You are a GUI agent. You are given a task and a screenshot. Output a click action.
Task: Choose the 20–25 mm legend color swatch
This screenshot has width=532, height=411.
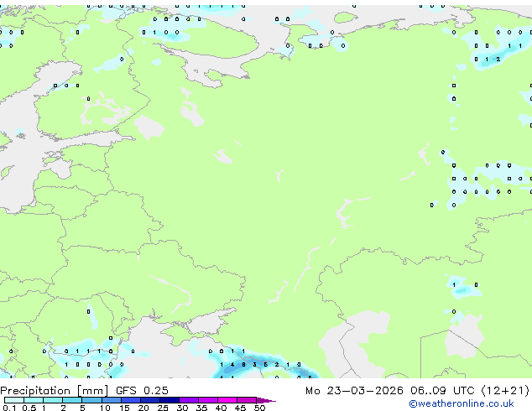[x=151, y=400]
